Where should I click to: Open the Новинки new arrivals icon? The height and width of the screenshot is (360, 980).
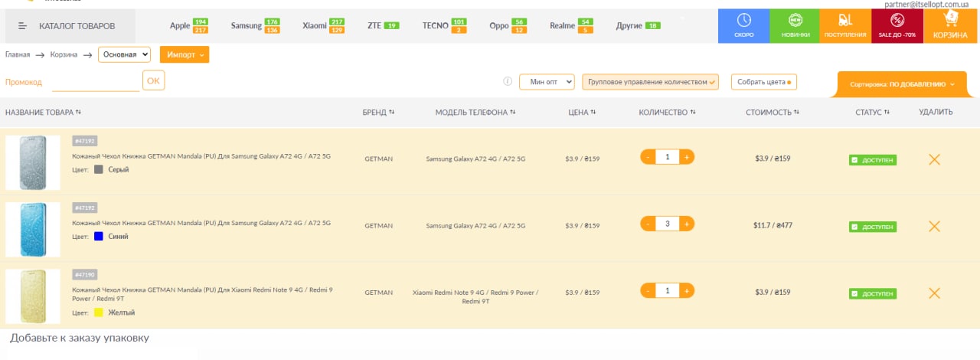pyautogui.click(x=794, y=26)
